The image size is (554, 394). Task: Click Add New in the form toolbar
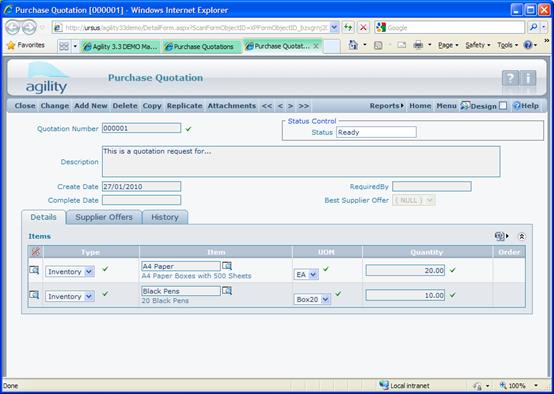click(x=91, y=106)
